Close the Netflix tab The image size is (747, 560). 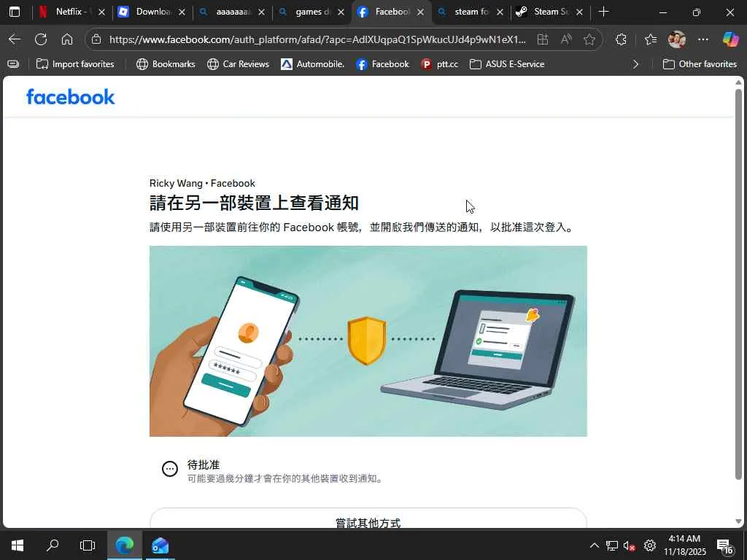click(x=101, y=12)
